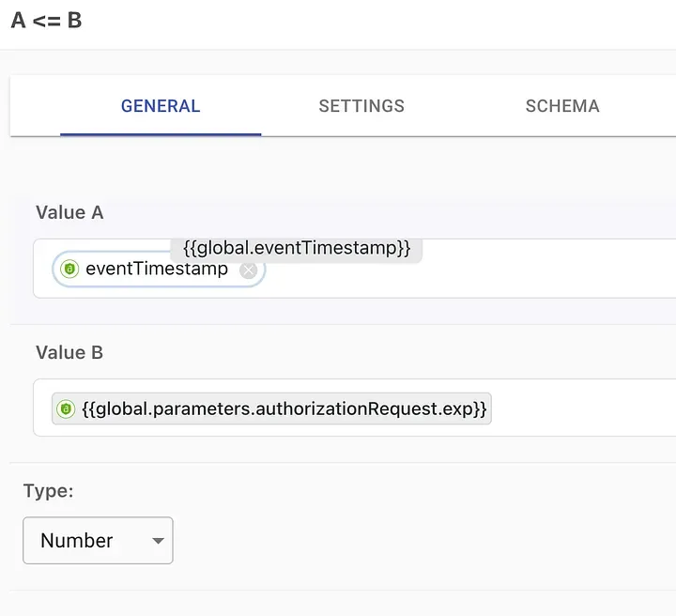The height and width of the screenshot is (616, 676).
Task: Switch to the GENERAL tab
Action: click(161, 106)
